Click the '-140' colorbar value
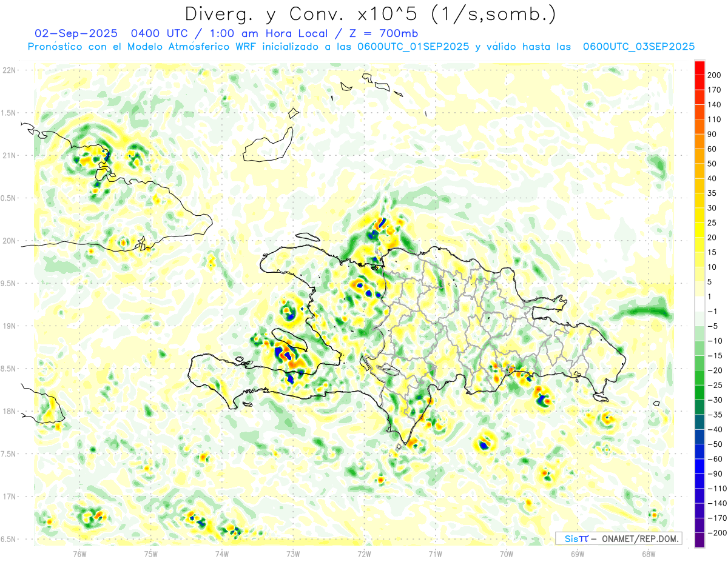The image size is (728, 562). click(716, 503)
